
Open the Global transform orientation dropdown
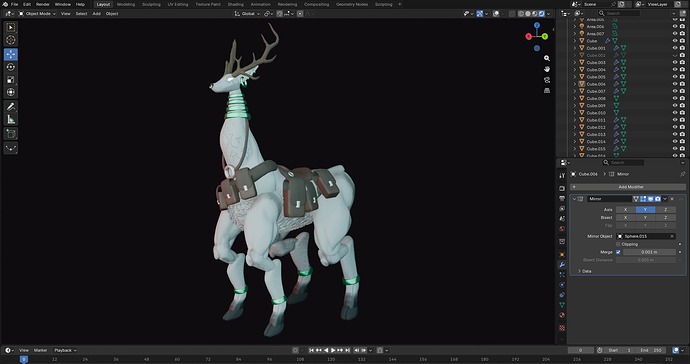click(247, 14)
